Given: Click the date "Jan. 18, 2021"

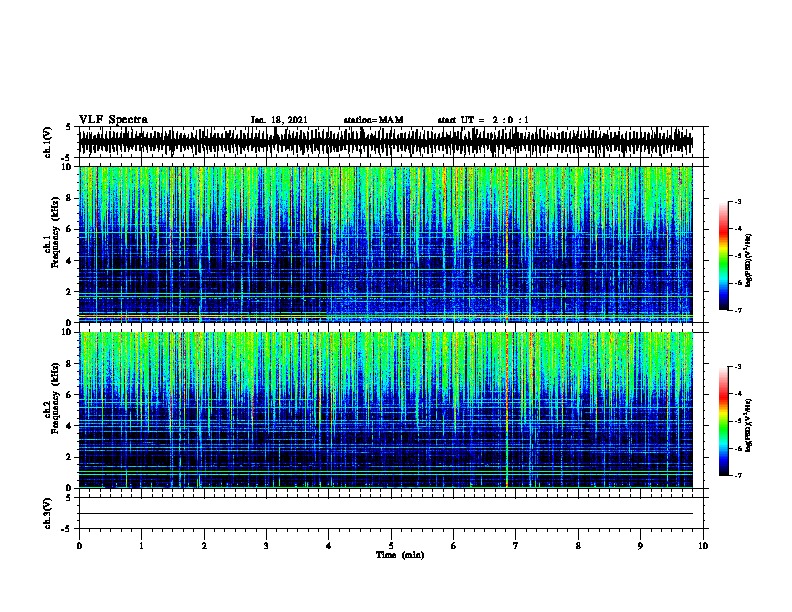Looking at the screenshot, I should pyautogui.click(x=279, y=120).
